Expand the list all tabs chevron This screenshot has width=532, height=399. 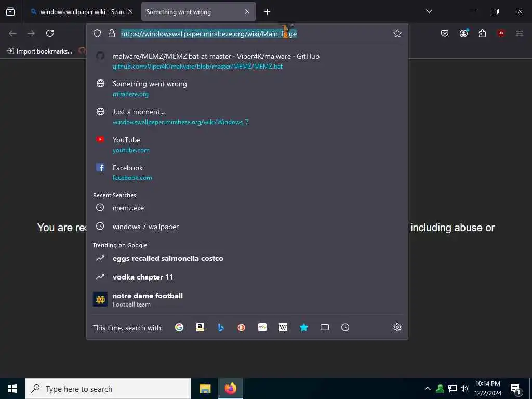[429, 11]
